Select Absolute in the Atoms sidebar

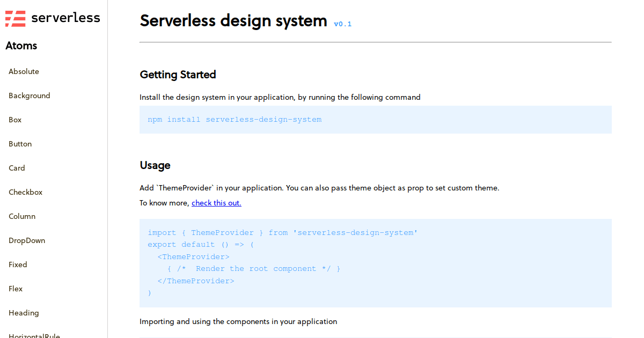(24, 71)
